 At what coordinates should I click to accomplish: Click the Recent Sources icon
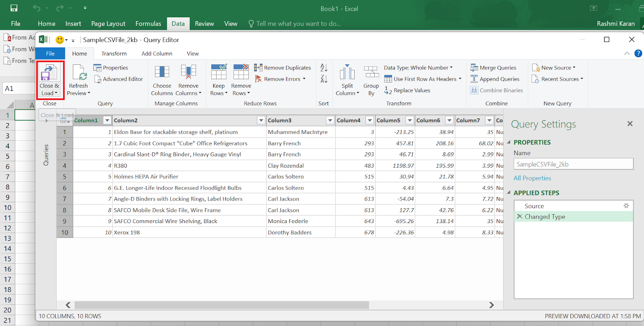(535, 79)
